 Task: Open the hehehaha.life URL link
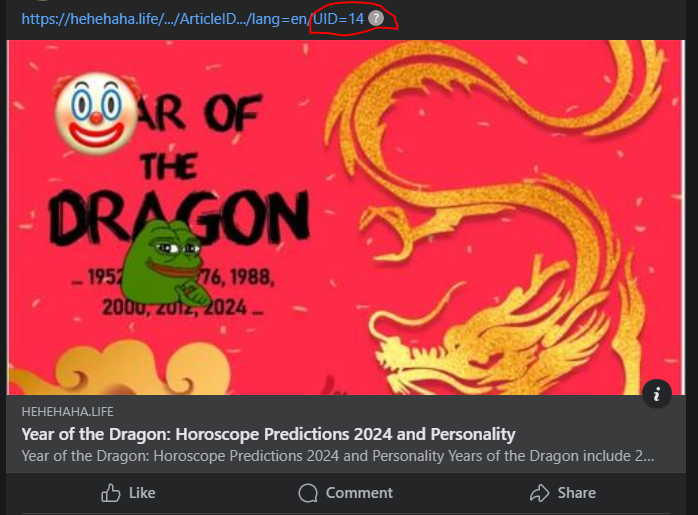(193, 19)
